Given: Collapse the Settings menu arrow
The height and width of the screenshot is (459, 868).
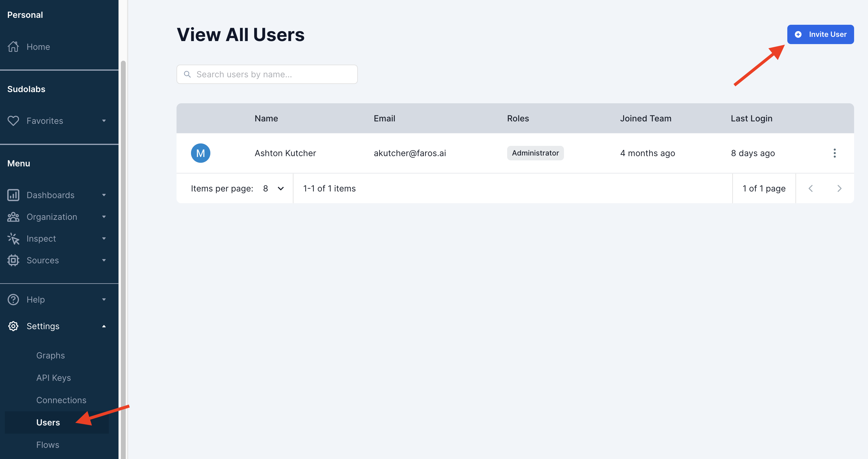Looking at the screenshot, I should pos(104,326).
